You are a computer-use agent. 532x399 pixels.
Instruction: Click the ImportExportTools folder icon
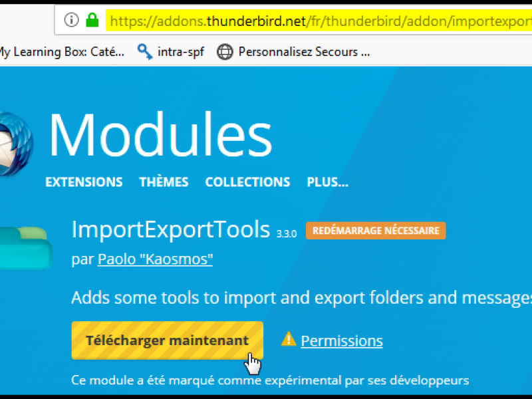(x=25, y=249)
